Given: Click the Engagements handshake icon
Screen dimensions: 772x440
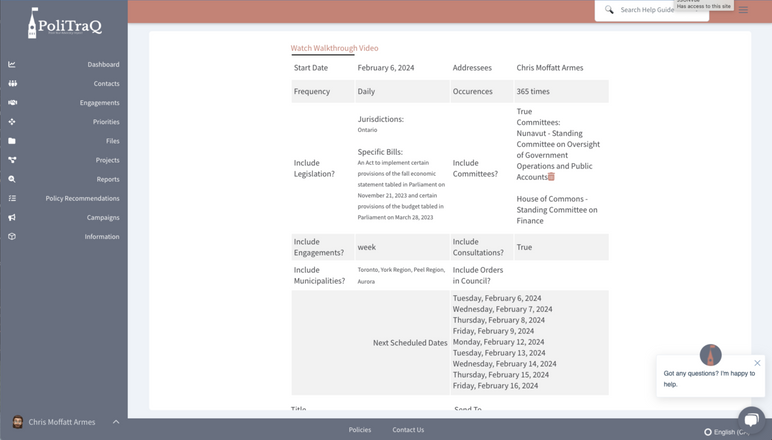Looking at the screenshot, I should pos(12,103).
